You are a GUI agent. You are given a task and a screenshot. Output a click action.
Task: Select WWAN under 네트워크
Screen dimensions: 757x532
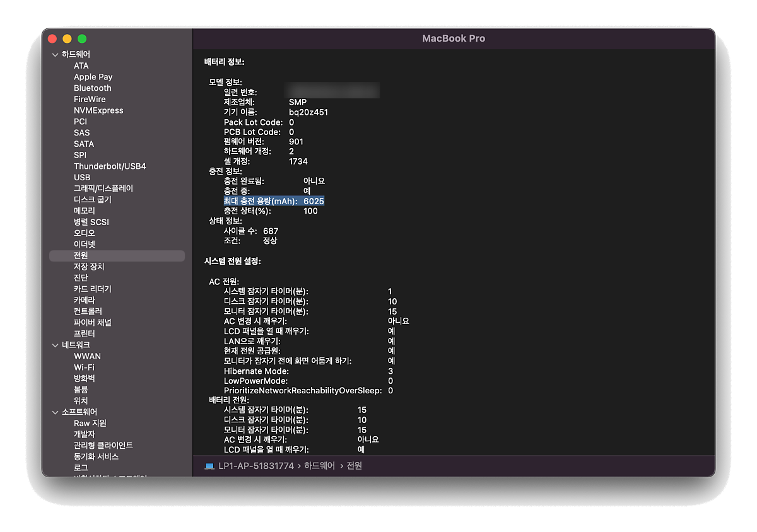point(87,356)
